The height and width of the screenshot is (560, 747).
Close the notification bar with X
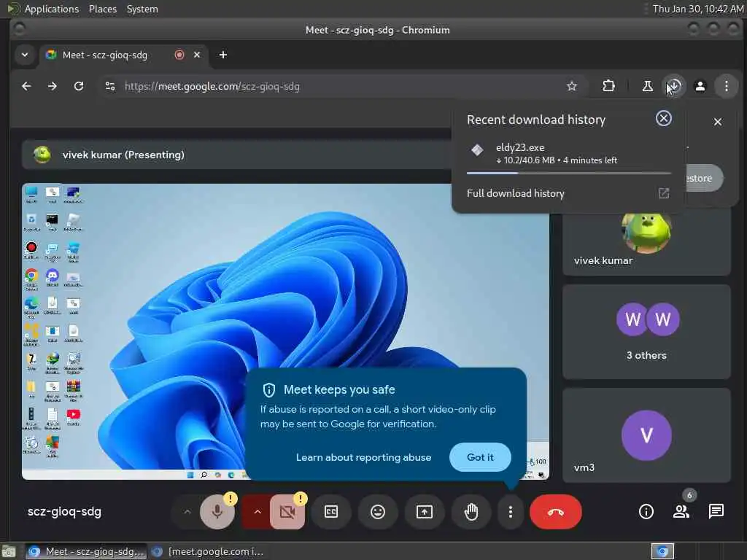click(x=718, y=122)
